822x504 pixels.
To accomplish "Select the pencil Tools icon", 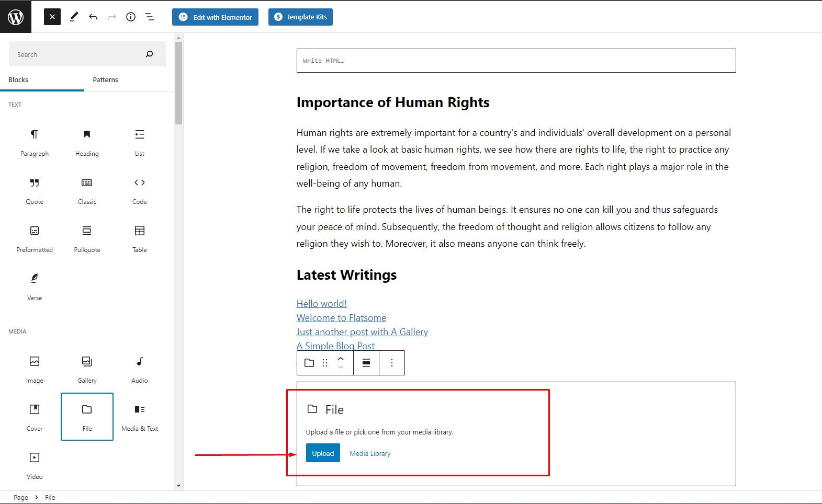I will 74,17.
